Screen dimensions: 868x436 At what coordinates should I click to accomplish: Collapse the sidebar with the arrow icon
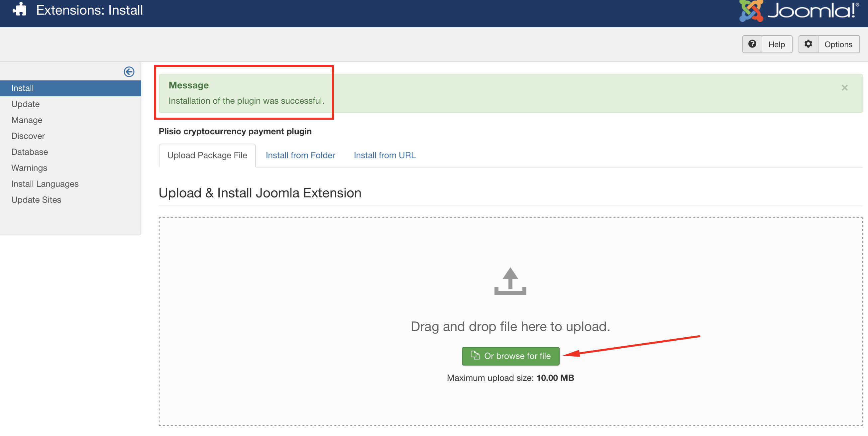coord(129,72)
